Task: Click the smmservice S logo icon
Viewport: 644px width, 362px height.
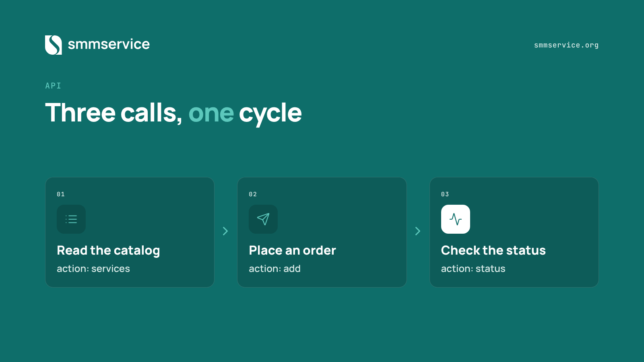Action: (54, 45)
